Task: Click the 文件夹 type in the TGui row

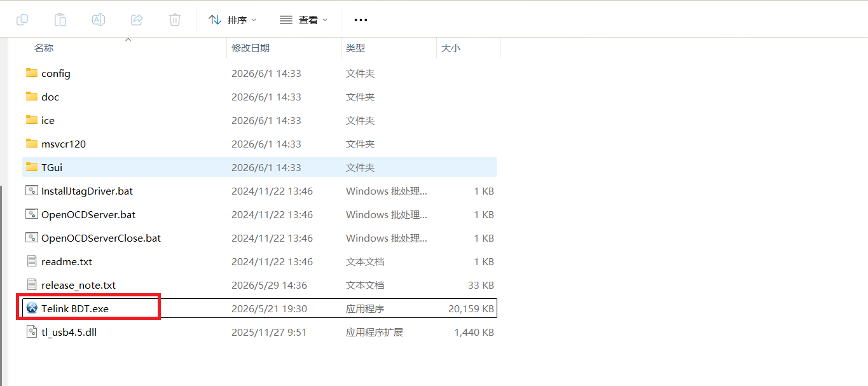Action: (361, 168)
